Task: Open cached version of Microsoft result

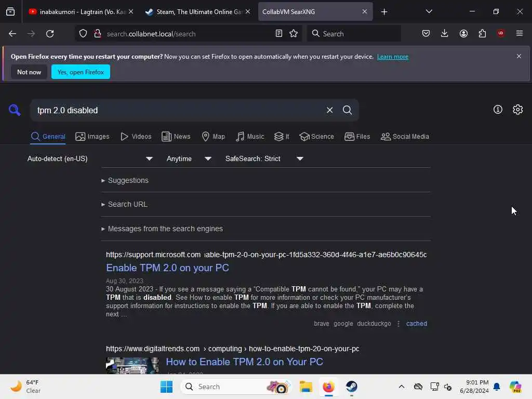Action: pos(416,323)
